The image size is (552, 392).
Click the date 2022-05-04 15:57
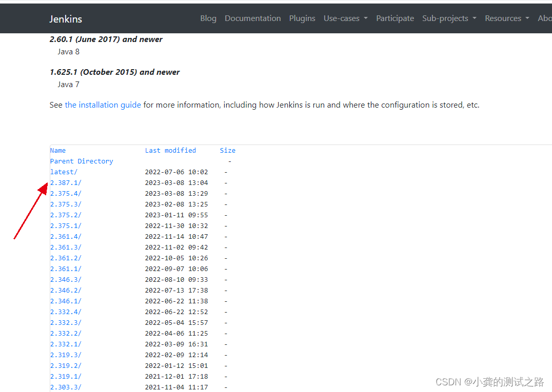point(176,322)
